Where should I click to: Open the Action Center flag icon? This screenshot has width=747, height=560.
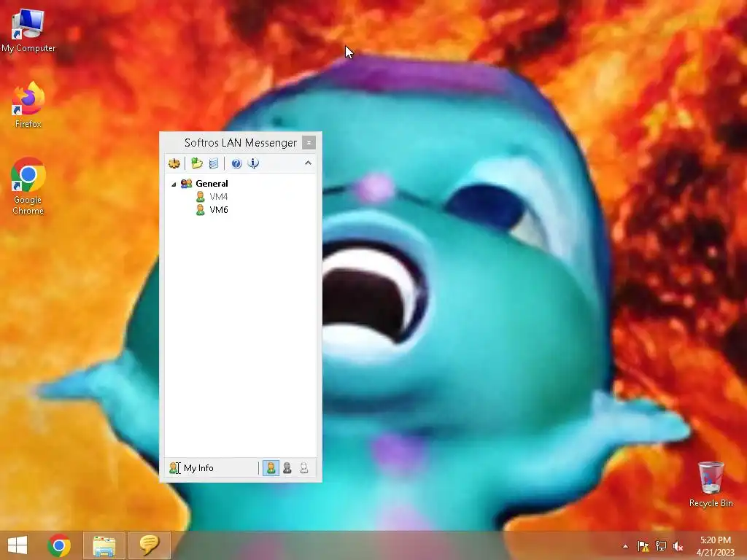(x=643, y=546)
